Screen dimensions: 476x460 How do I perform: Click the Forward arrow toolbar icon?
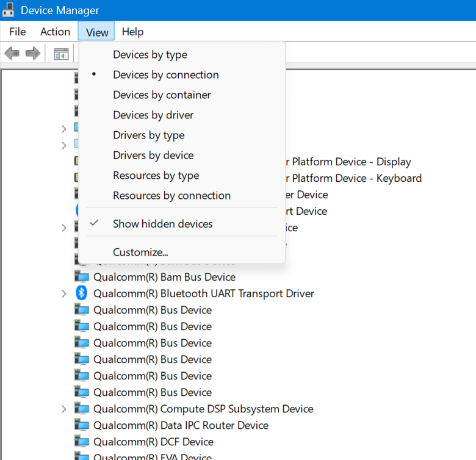tap(33, 54)
